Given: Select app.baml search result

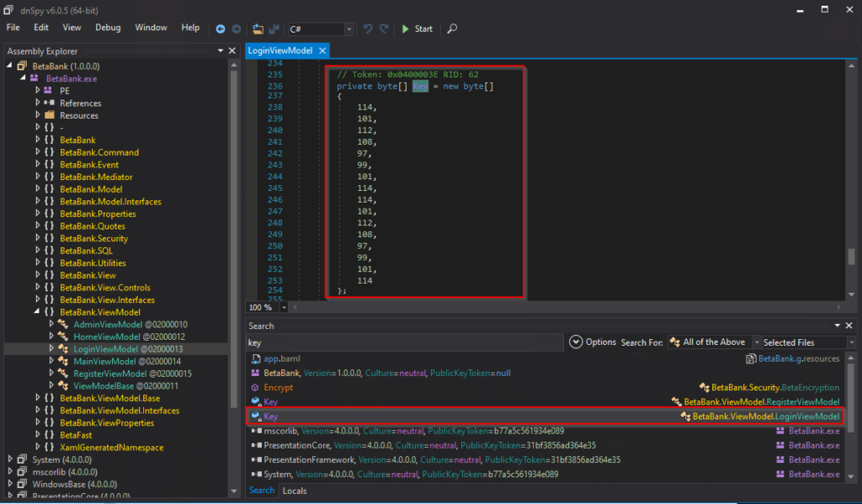Looking at the screenshot, I should 281,358.
